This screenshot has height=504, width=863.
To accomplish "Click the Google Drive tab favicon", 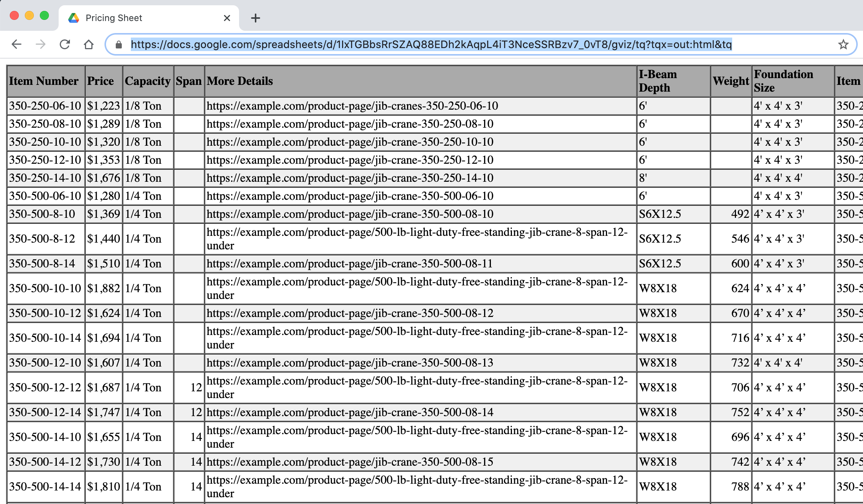I will (74, 18).
